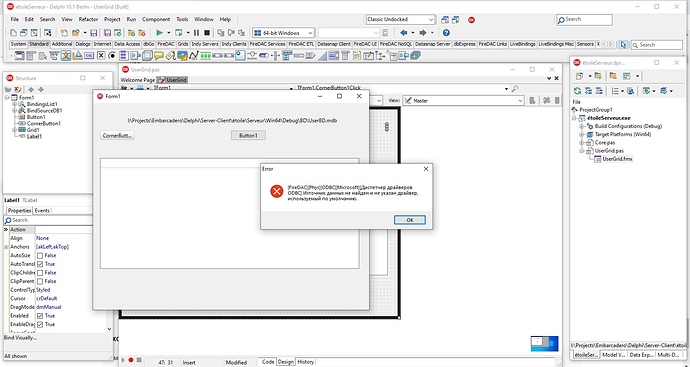Expand Build Configurations (Debug) node
The width and height of the screenshot is (690, 367).
pyautogui.click(x=581, y=126)
